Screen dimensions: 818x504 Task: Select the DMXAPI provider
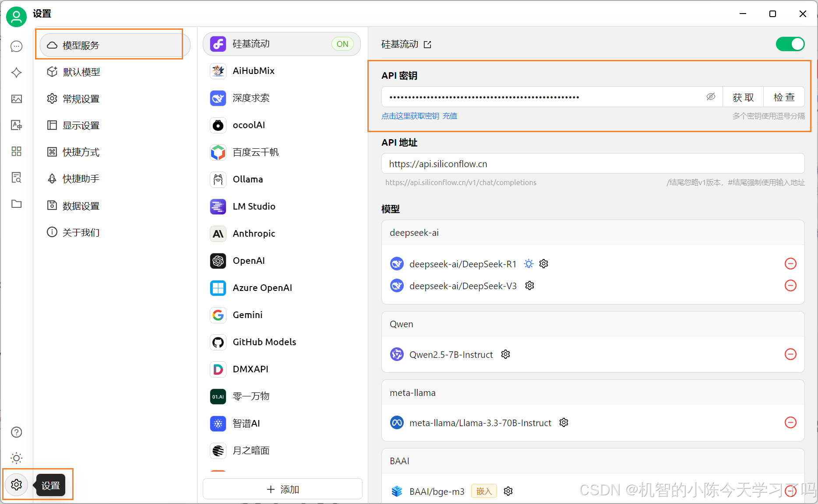282,369
